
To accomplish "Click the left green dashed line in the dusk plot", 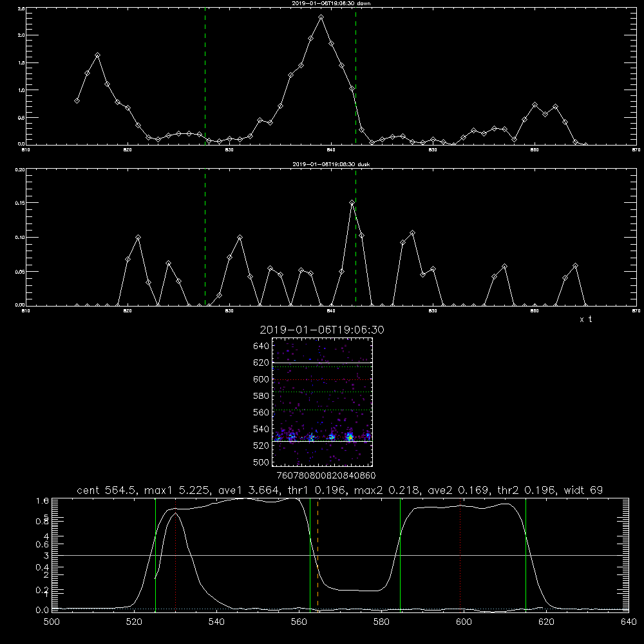I will pos(205,237).
